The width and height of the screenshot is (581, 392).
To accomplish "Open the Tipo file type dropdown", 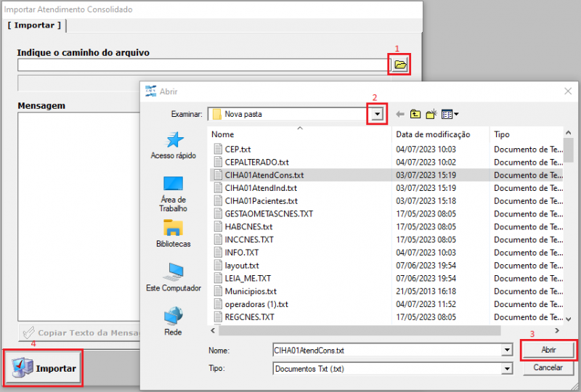I will (507, 369).
